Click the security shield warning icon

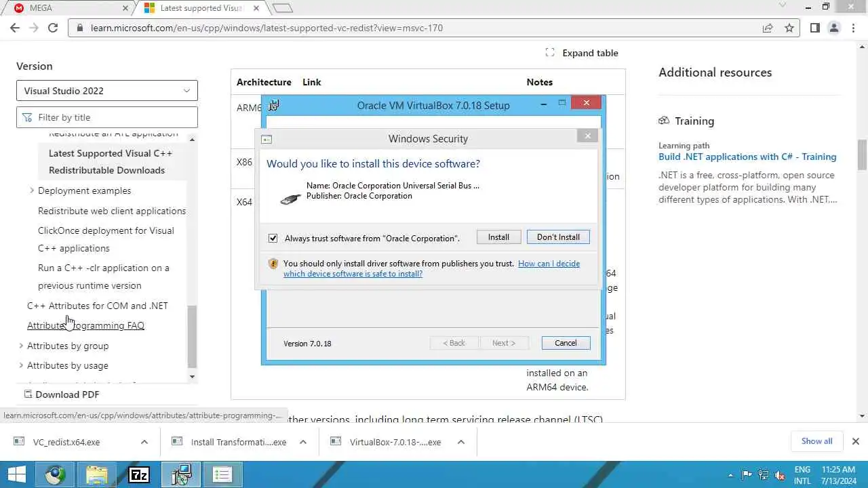pyautogui.click(x=273, y=264)
